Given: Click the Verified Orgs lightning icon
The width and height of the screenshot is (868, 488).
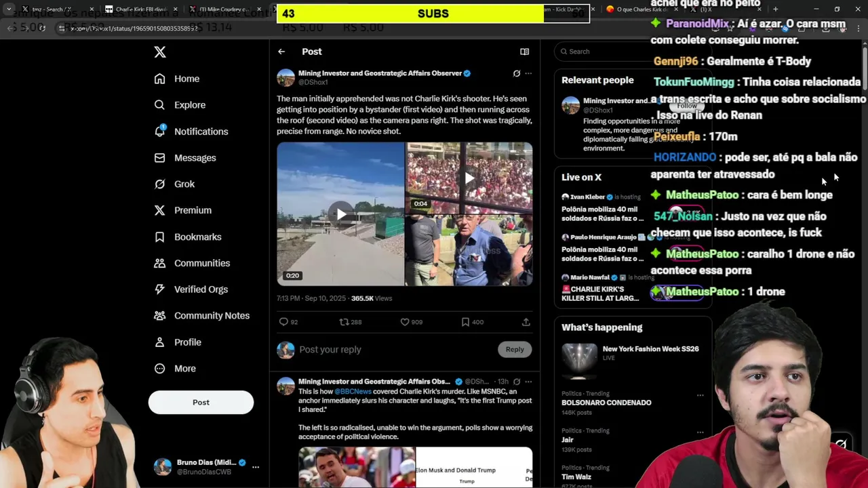Looking at the screenshot, I should tap(159, 289).
